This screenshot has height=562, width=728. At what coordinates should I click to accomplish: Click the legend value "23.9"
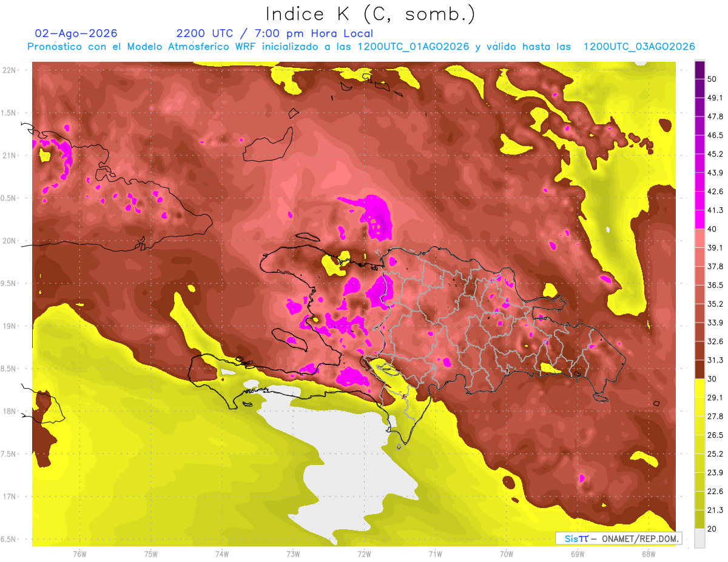[715, 472]
